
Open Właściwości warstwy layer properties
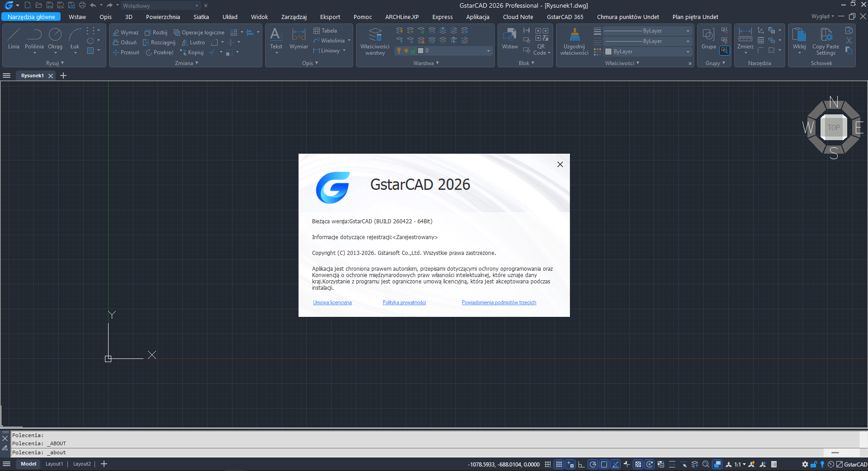pyautogui.click(x=375, y=42)
